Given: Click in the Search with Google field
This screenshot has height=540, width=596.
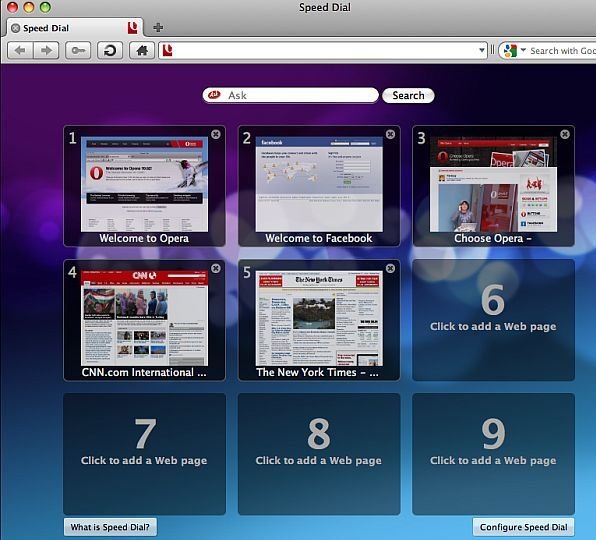Looking at the screenshot, I should click(x=563, y=51).
